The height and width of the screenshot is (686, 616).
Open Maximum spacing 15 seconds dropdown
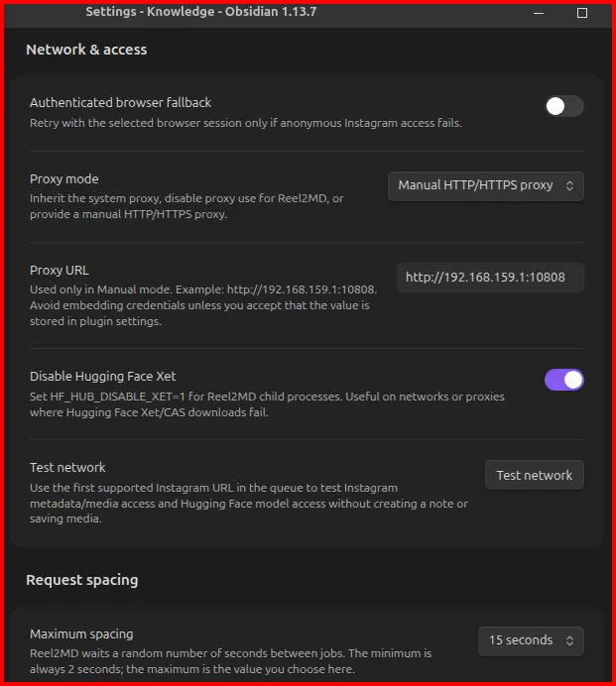(531, 641)
